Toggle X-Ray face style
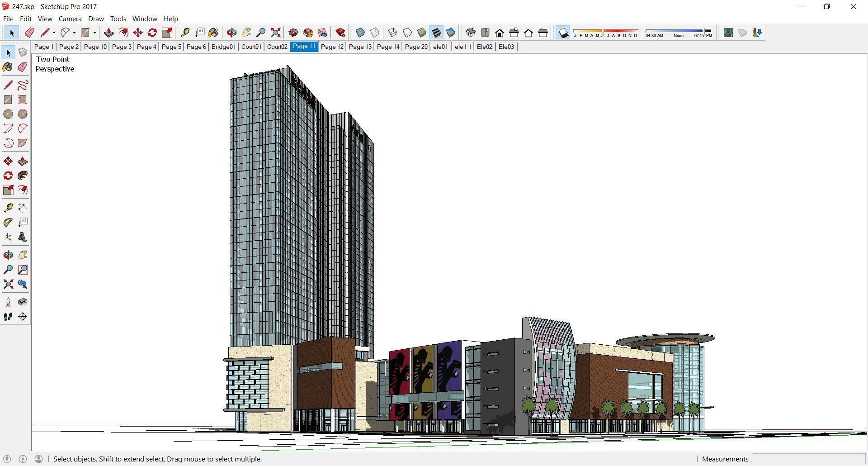 (x=360, y=33)
